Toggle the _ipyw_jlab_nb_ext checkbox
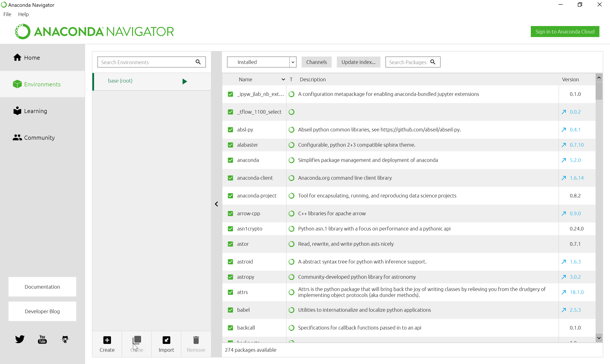Screen dimensions: 610x364 230,94
